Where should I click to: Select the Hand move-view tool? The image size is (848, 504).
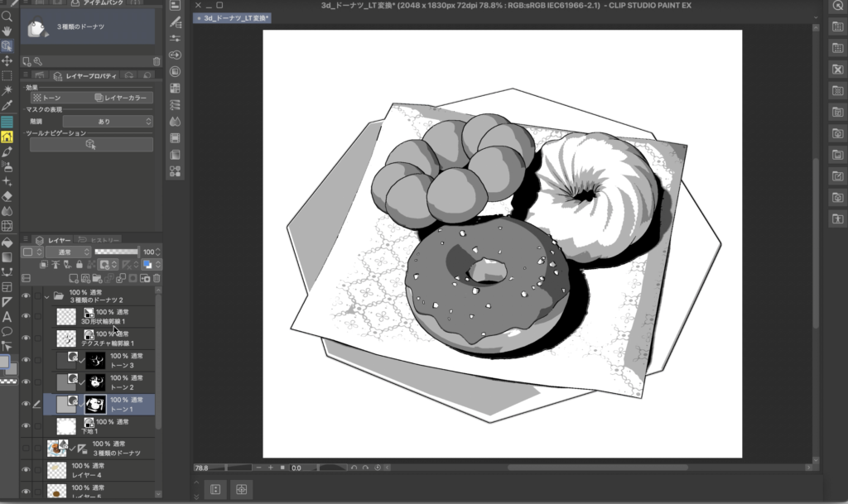coord(7,31)
